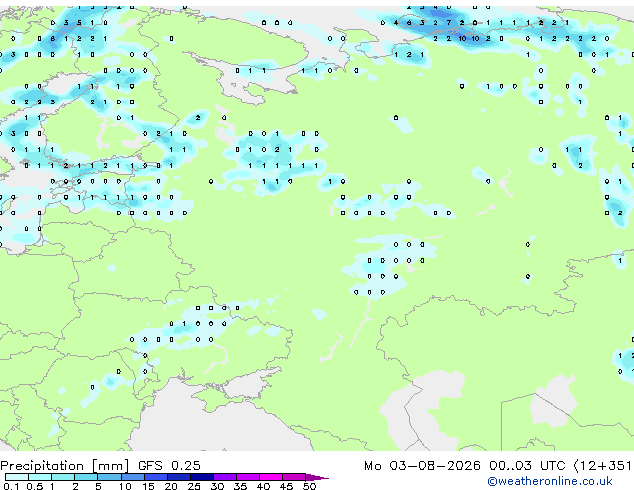This screenshot has height=490, width=634.
Task: Open the weatheronline.co.uk link
Action: click(550, 481)
